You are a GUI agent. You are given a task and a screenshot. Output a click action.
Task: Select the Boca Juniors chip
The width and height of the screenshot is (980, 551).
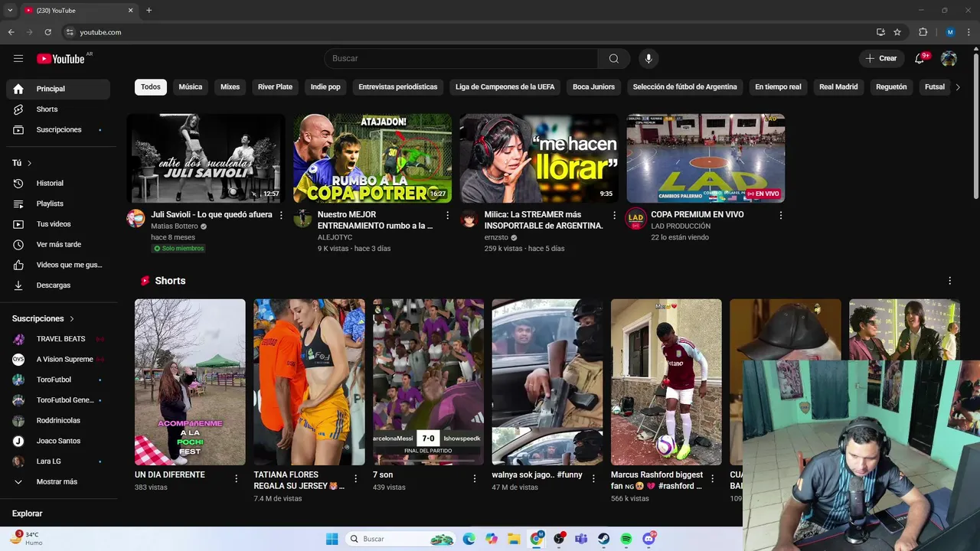pos(593,87)
